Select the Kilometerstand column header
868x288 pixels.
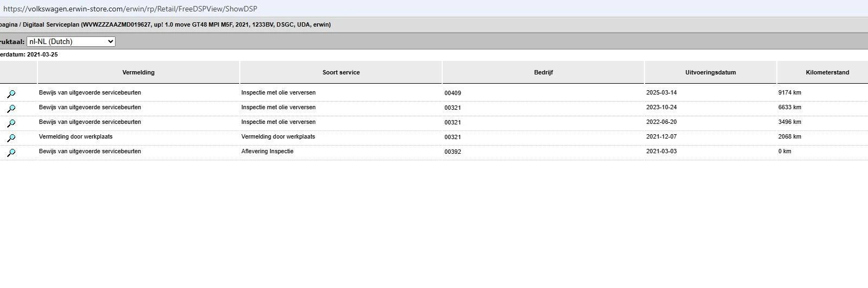(827, 72)
